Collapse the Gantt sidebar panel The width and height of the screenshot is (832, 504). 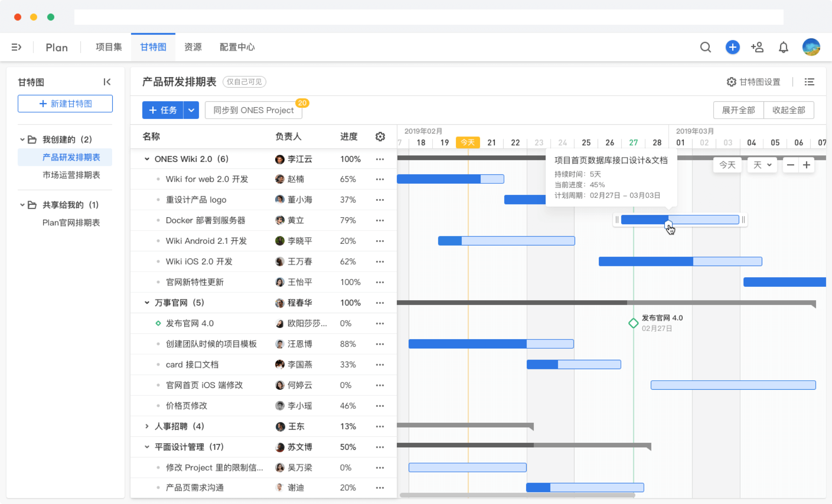click(x=107, y=82)
